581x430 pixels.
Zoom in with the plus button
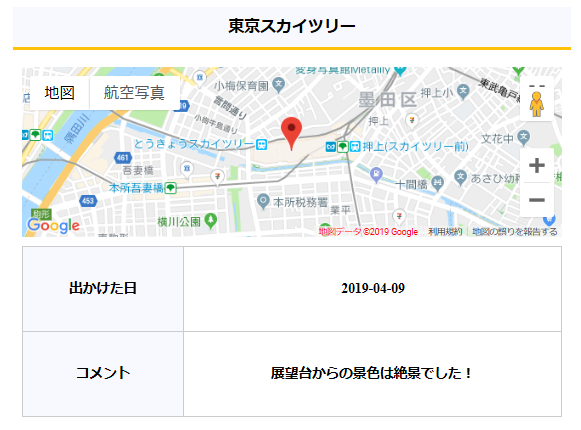[537, 165]
